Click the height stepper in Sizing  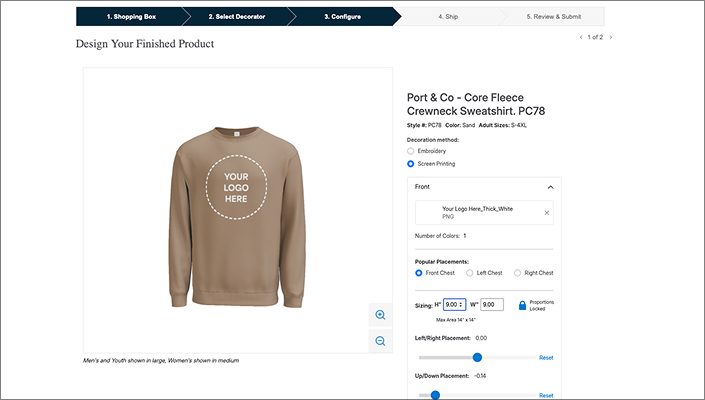tap(461, 305)
